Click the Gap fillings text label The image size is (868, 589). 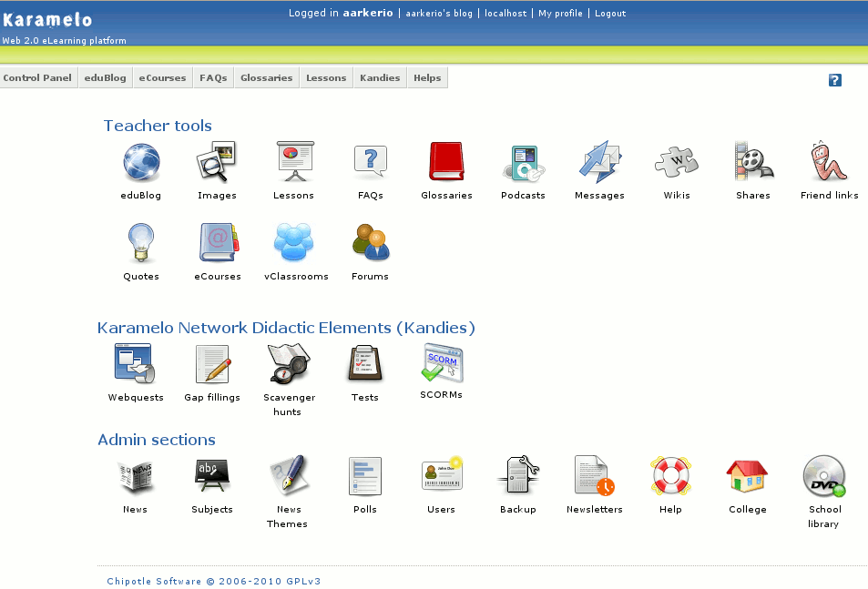[x=212, y=398]
